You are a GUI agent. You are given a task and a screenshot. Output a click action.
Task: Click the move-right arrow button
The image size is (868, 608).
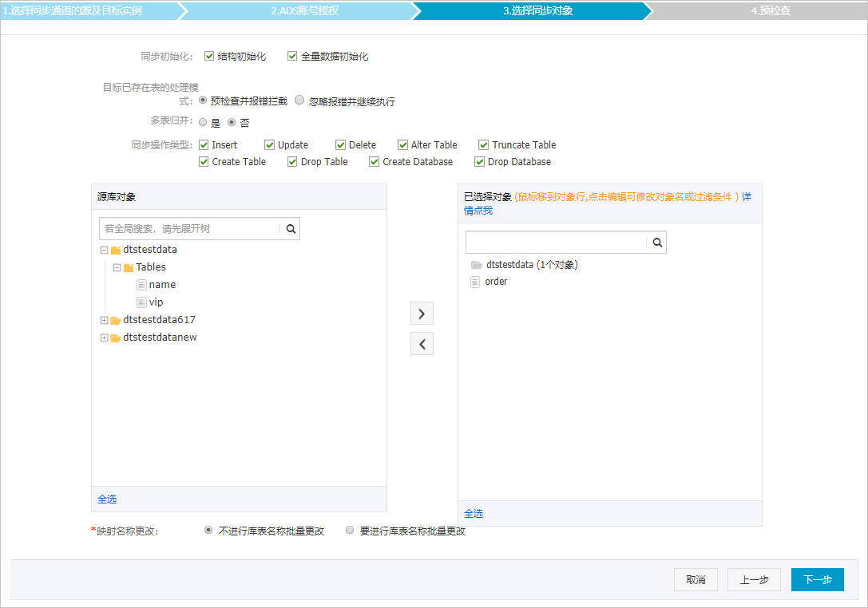[x=422, y=314]
